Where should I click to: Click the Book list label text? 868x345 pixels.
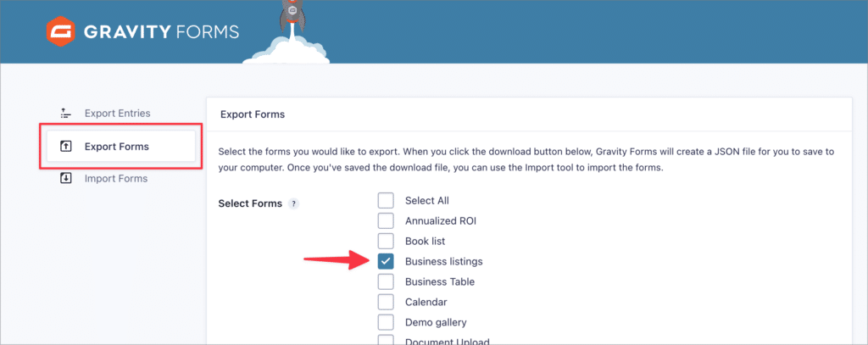[x=426, y=242]
